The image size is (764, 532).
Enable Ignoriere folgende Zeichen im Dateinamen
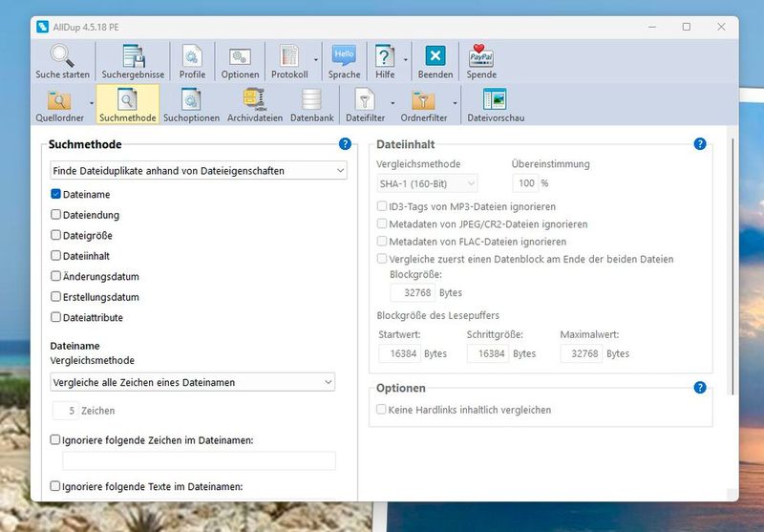click(55, 439)
